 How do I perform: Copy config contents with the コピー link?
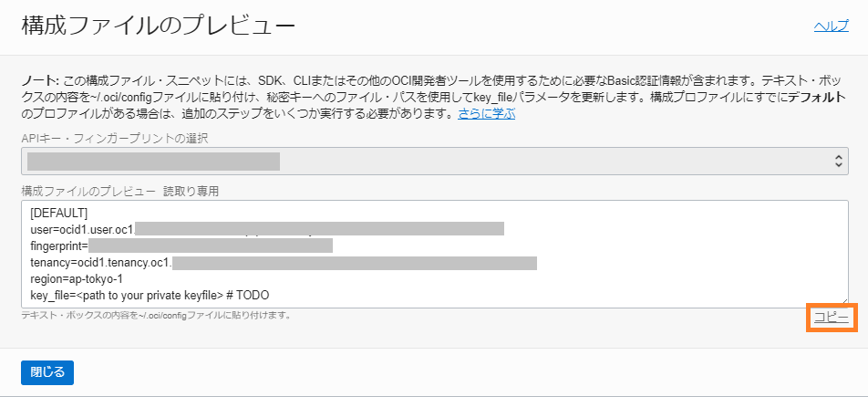[x=831, y=318]
